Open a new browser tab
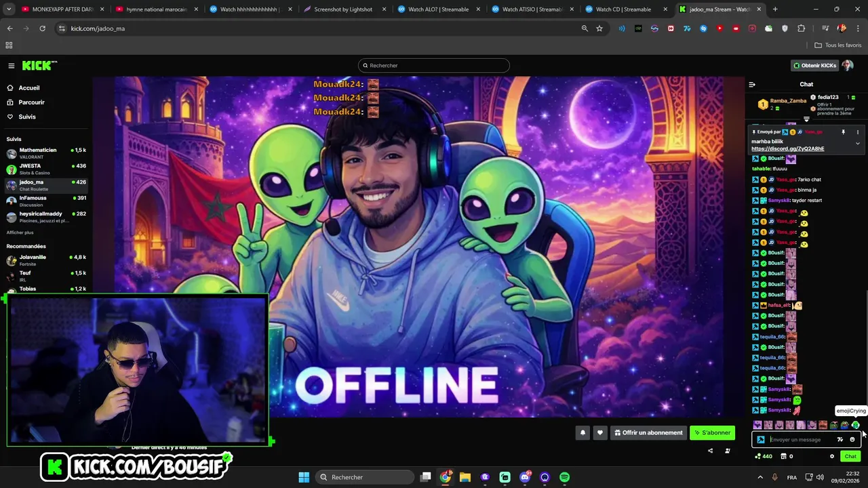Image resolution: width=868 pixels, height=488 pixels. tap(775, 9)
